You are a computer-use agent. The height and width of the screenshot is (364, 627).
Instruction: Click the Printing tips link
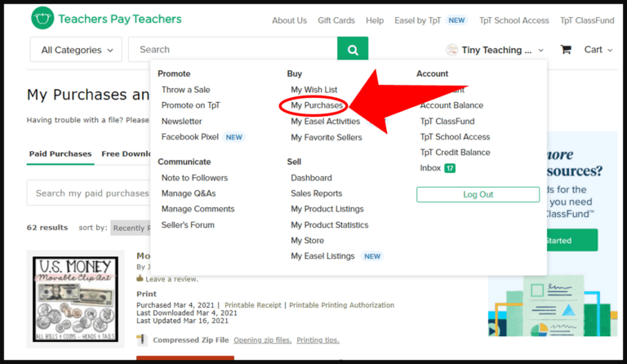click(x=318, y=340)
